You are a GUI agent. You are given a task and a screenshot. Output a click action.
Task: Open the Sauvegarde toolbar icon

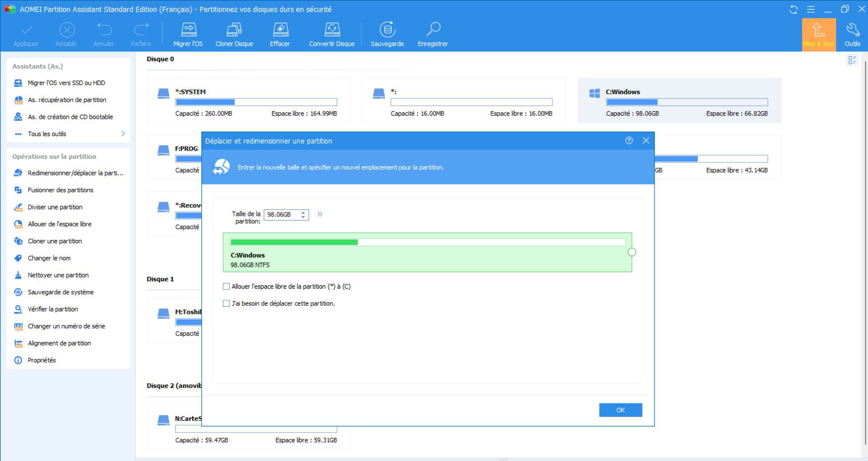[x=387, y=30]
